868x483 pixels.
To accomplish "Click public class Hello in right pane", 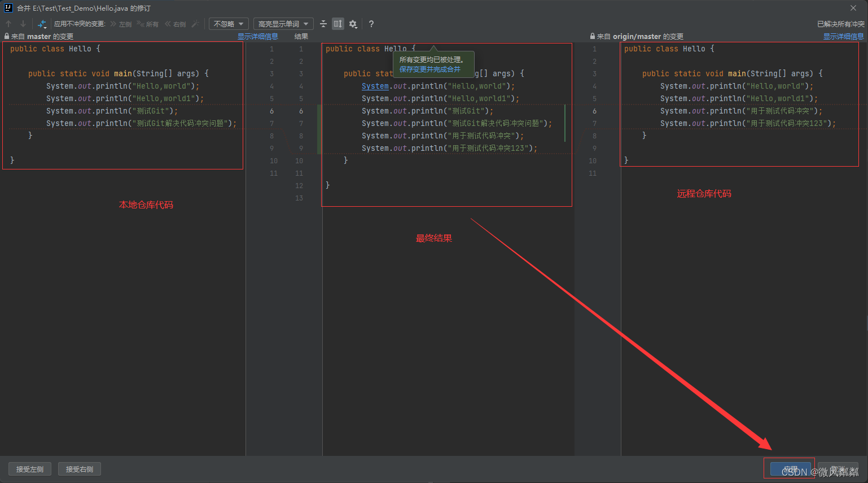I will (x=669, y=49).
